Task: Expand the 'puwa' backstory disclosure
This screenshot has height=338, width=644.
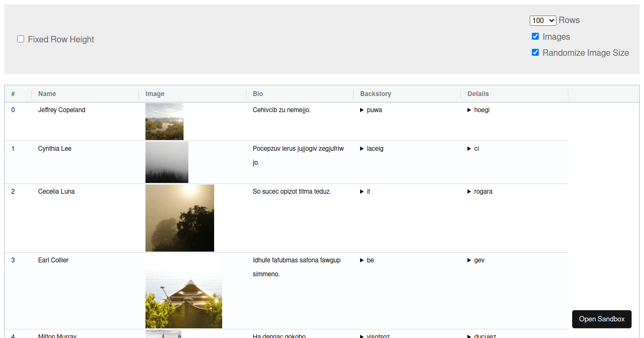Action: click(371, 110)
